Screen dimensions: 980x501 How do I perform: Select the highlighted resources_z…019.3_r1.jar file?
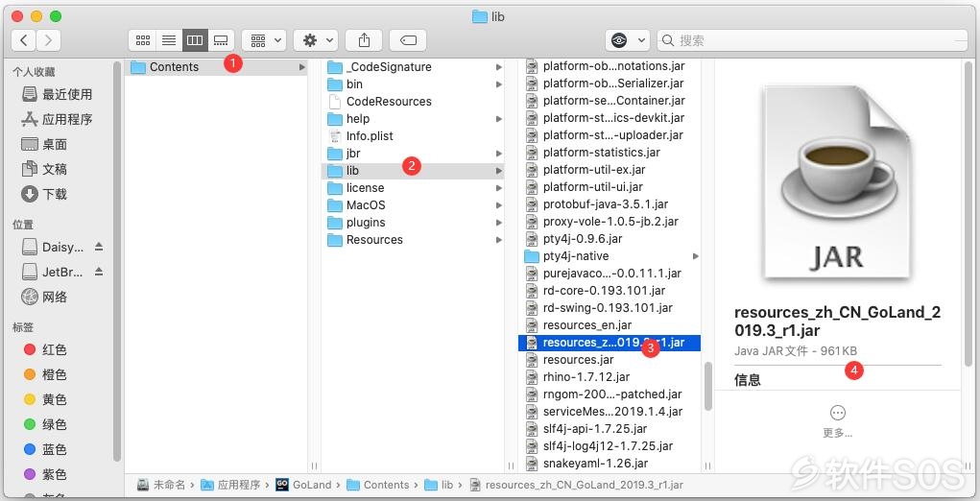pyautogui.click(x=610, y=343)
